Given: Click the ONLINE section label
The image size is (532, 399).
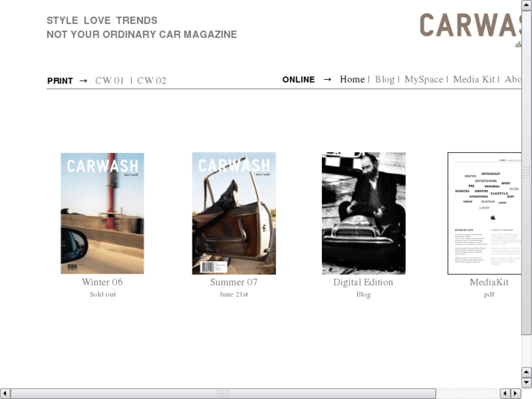Looking at the screenshot, I should pyautogui.click(x=299, y=80).
